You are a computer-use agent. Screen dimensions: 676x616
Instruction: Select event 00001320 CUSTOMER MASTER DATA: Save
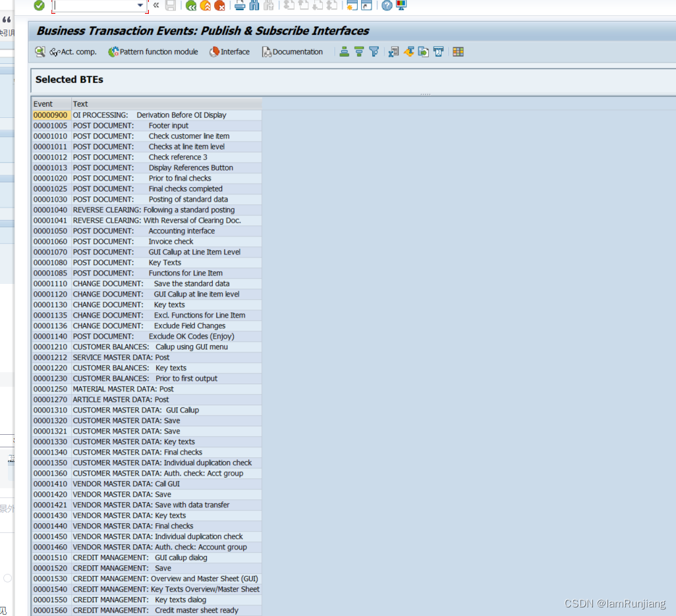click(x=146, y=421)
